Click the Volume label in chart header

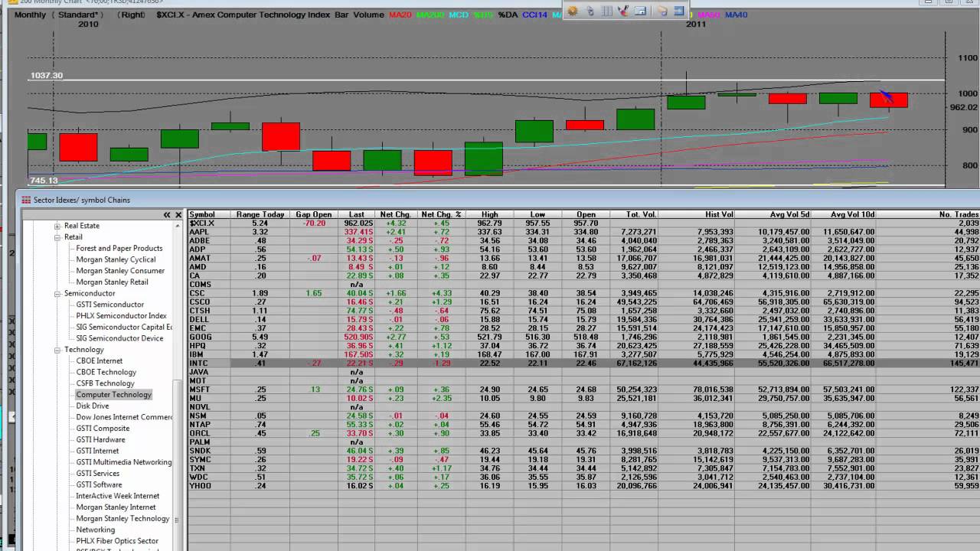(x=368, y=15)
